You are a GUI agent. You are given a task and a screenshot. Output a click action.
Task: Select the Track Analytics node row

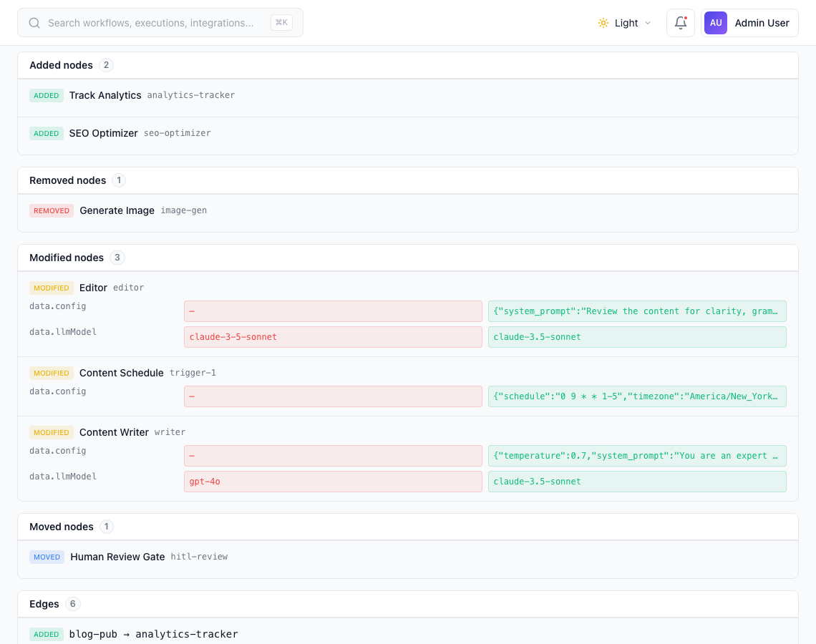pyautogui.click(x=408, y=98)
